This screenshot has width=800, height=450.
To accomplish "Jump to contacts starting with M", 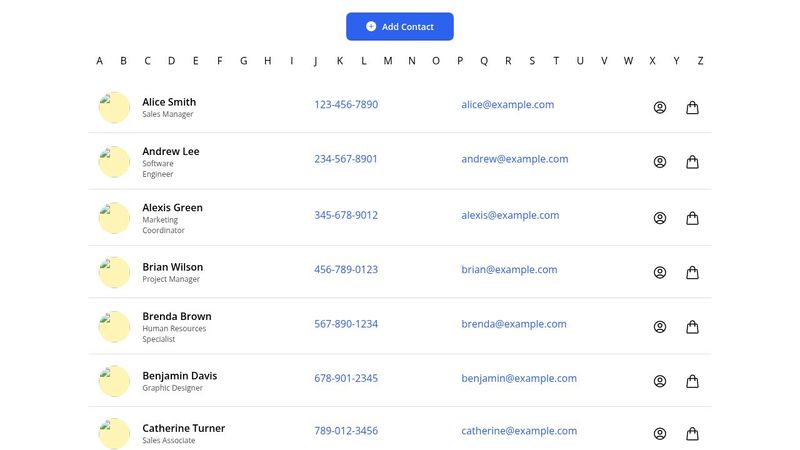I will tap(388, 61).
